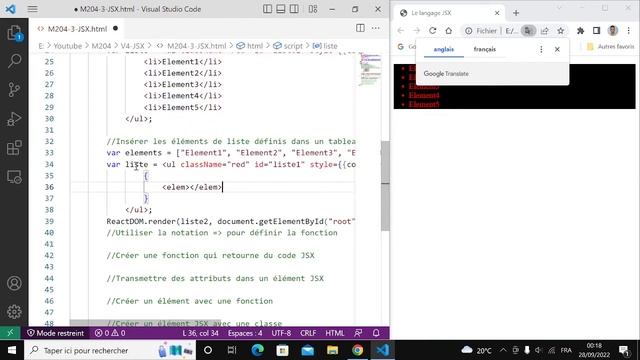Go back in the Chrome browser
The width and height of the screenshot is (640, 360).
[401, 31]
